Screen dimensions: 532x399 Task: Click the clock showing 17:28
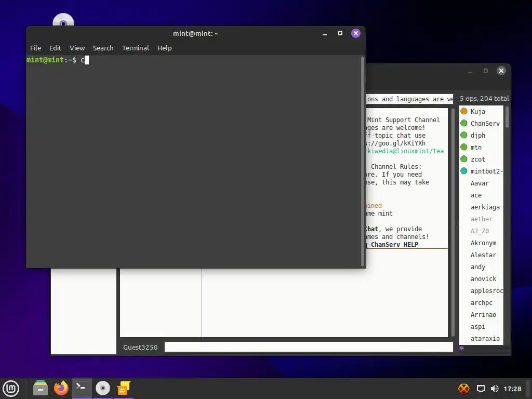click(512, 389)
